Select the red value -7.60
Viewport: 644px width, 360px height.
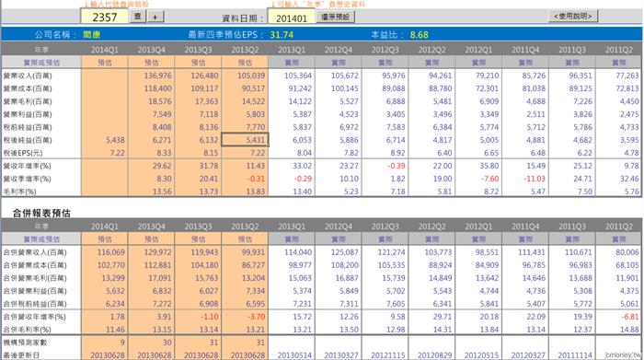pos(489,179)
